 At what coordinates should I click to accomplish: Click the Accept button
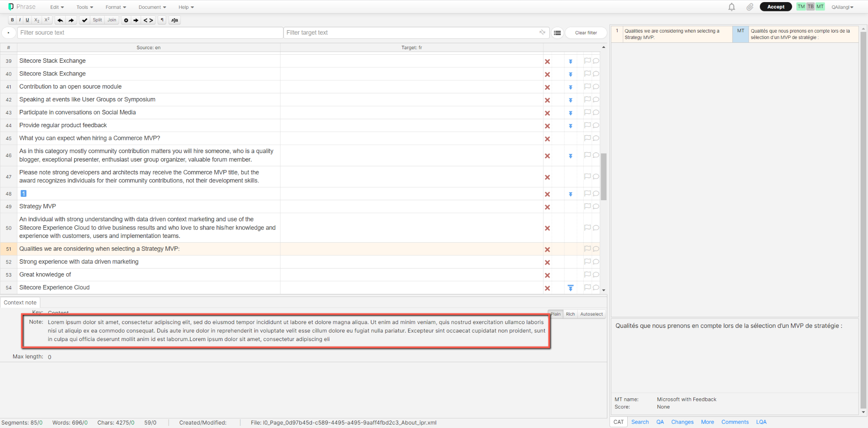pyautogui.click(x=776, y=7)
